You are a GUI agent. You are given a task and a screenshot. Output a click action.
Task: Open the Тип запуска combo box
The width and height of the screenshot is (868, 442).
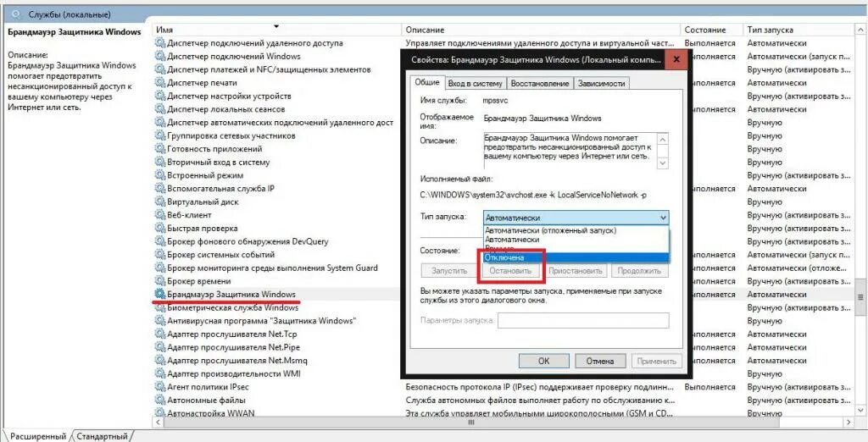click(576, 218)
